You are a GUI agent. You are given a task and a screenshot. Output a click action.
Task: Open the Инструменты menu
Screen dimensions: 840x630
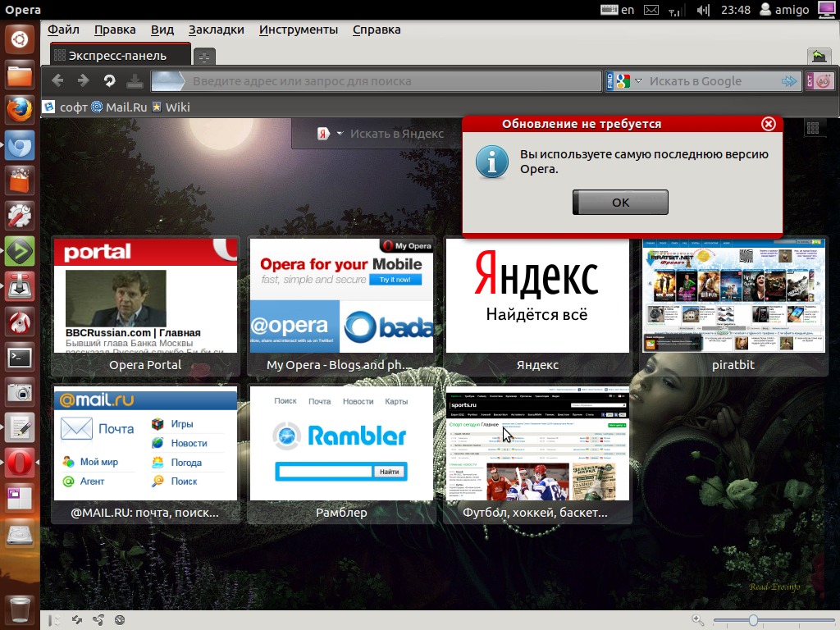pos(299,30)
